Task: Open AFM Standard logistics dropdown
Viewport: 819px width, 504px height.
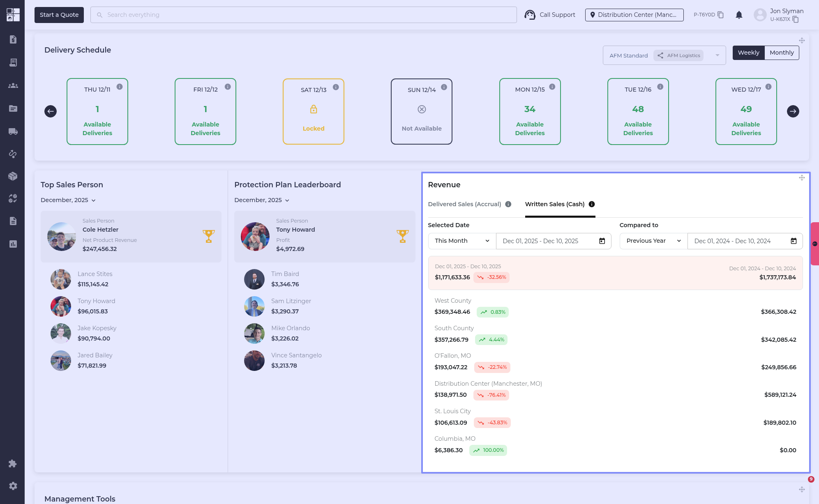Action: (717, 55)
